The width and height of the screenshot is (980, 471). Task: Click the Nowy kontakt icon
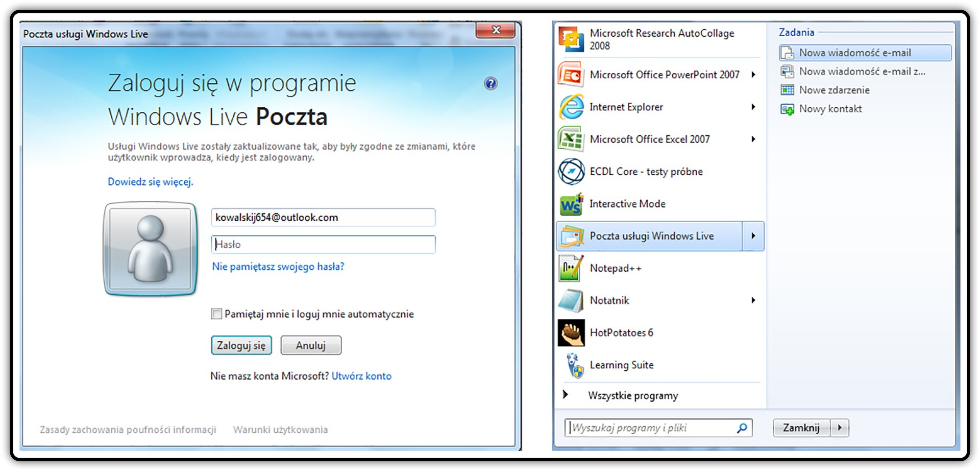(x=788, y=109)
